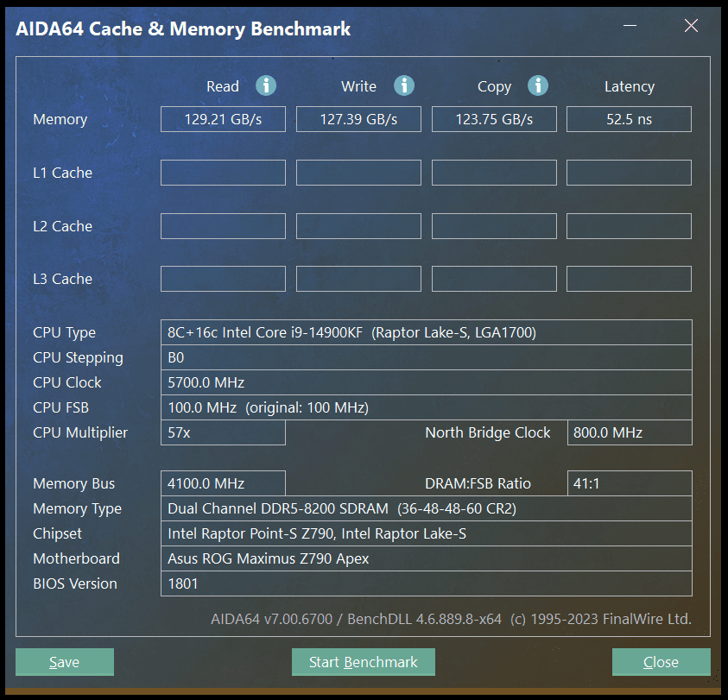Click the L2 Cache row label
Viewport: 728px width, 700px height.
(x=63, y=226)
